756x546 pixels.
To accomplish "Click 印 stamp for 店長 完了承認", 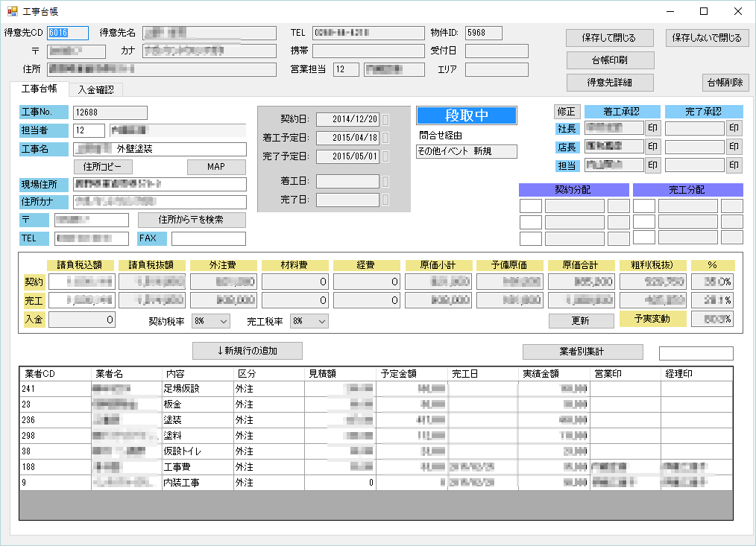I will click(734, 147).
